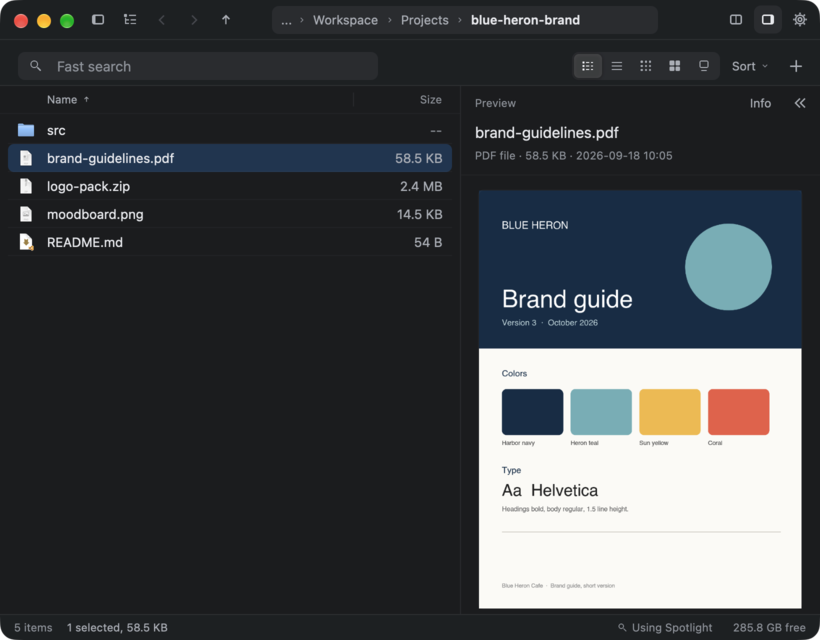Sort by Name column header
820x640 pixels.
point(68,100)
